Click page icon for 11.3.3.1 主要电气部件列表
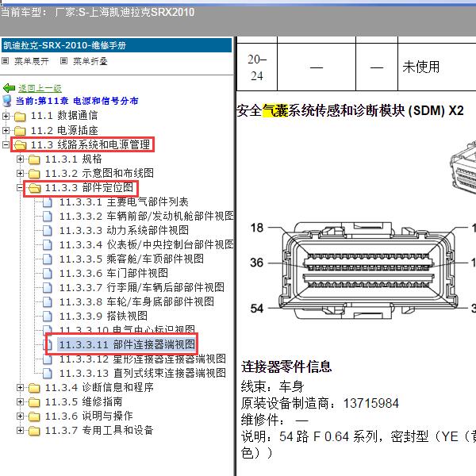The image size is (476, 476). coord(48,202)
